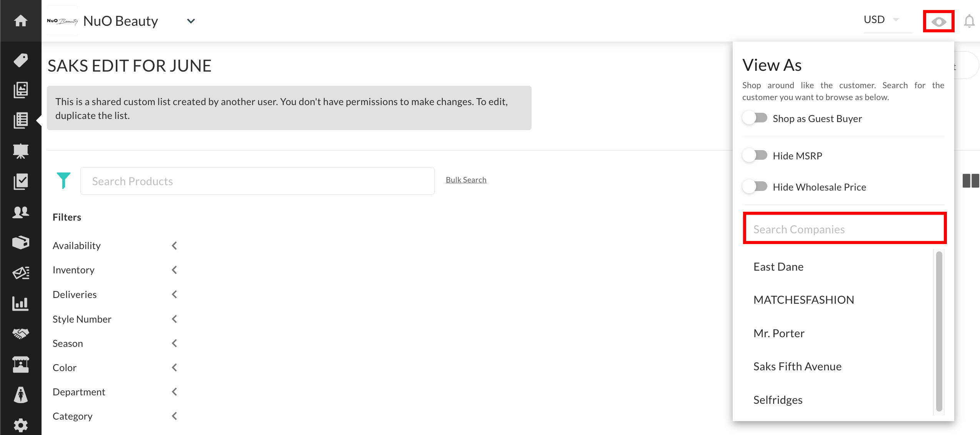Open the checklist orders icon in sidebar
This screenshot has height=435, width=980.
click(x=21, y=181)
